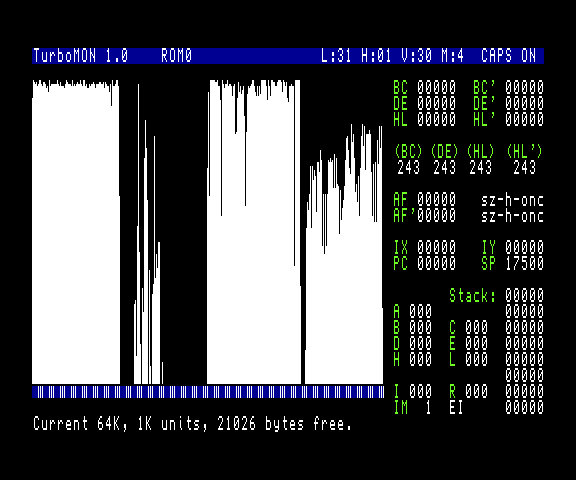This screenshot has height=480, width=576.
Task: Click the EI interrupt state indicator
Action: point(456,407)
